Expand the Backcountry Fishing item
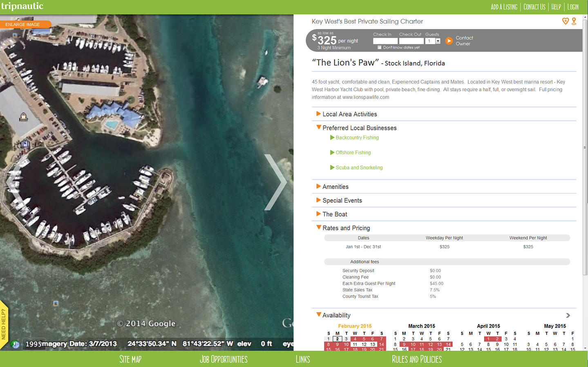The height and width of the screenshot is (367, 588). [357, 138]
